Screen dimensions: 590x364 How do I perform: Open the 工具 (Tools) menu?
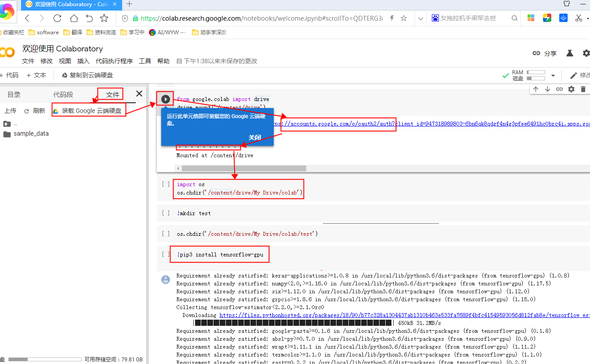(x=145, y=61)
